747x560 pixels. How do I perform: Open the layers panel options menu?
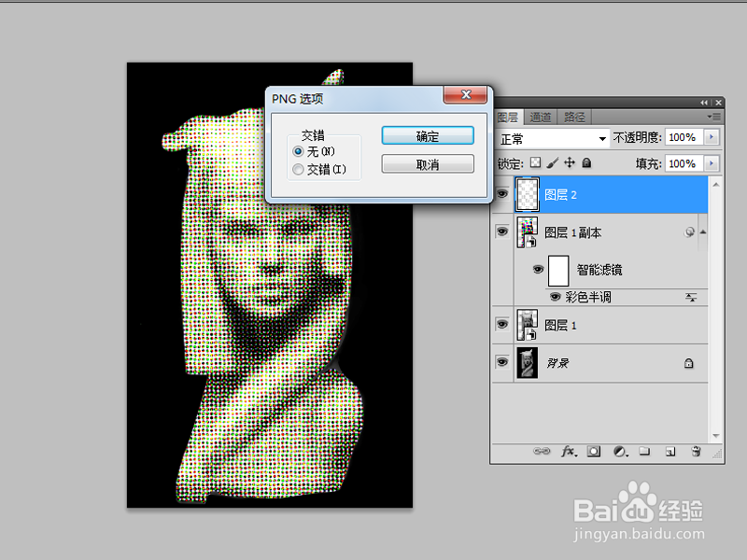pos(713,117)
